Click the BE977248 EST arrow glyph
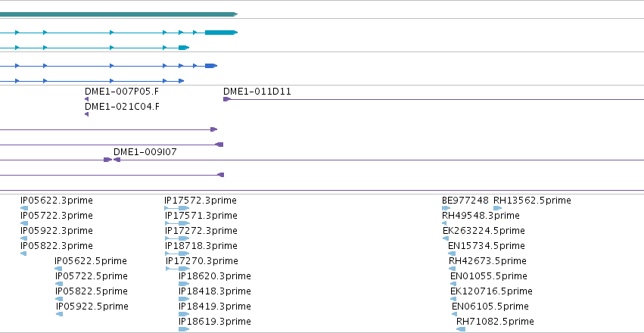Screen dimensions: 644x333 pyautogui.click(x=446, y=208)
